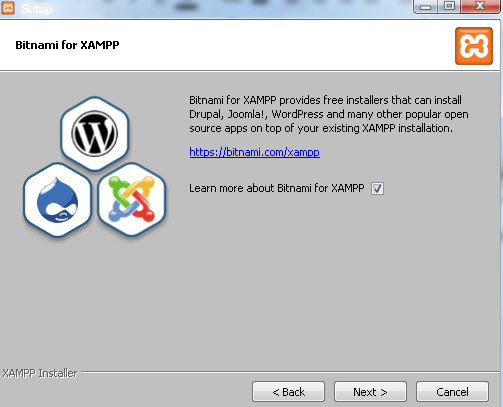
Task: Click the orange XAMPP logo in header
Action: [x=474, y=46]
